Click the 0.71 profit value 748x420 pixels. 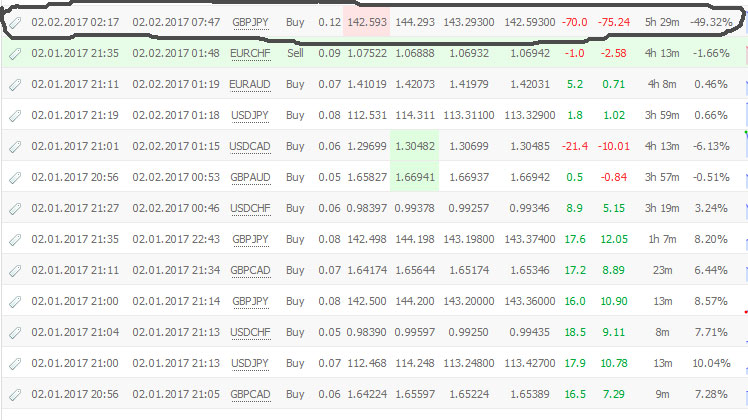613,84
